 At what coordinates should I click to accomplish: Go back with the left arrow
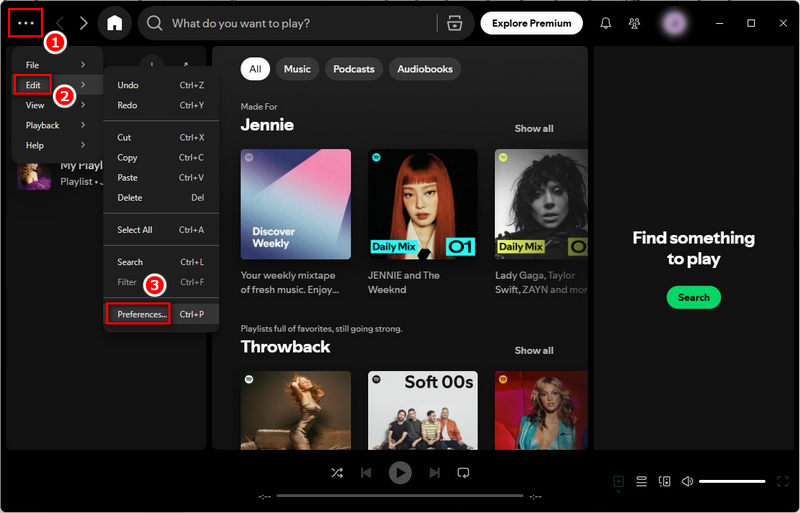click(x=60, y=23)
